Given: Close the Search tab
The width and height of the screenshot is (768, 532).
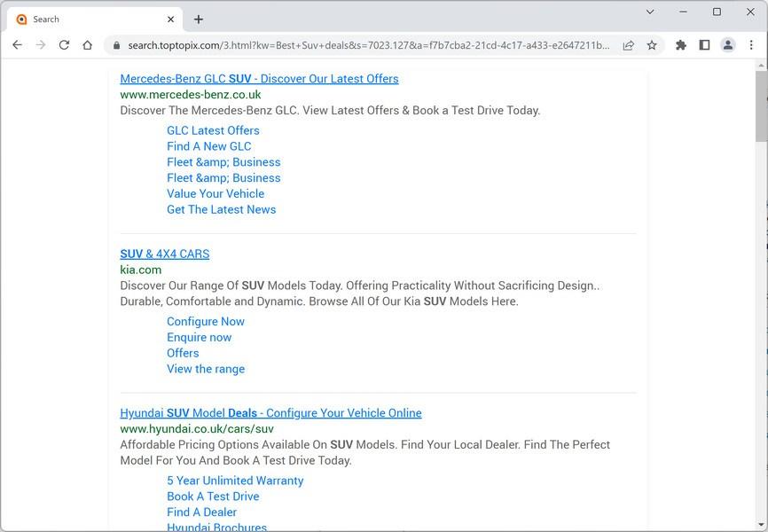Looking at the screenshot, I should (170, 20).
